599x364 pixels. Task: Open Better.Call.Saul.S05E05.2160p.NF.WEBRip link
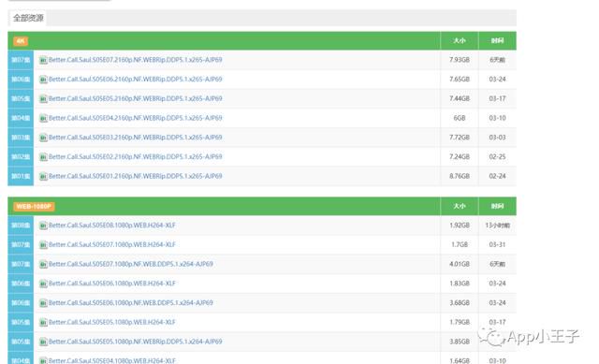[x=135, y=98]
